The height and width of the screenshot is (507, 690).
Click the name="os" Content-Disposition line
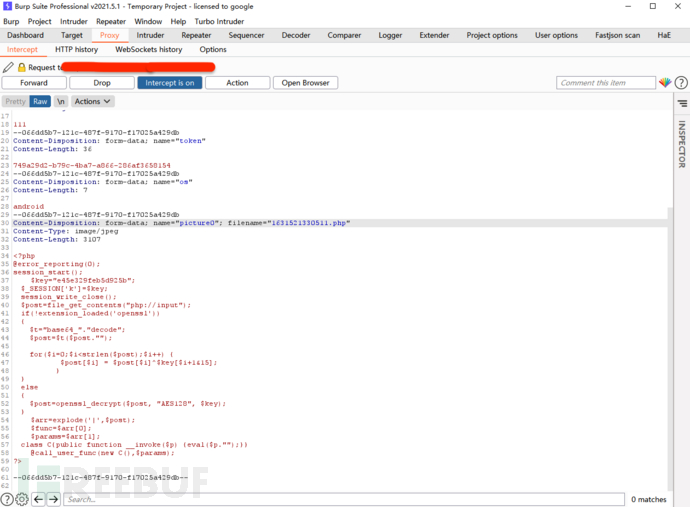[103, 182]
